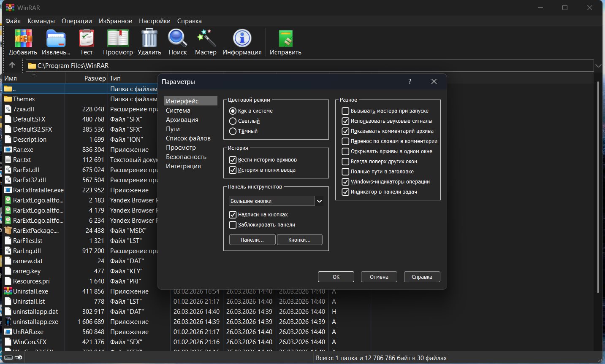The height and width of the screenshot is (364, 605).
Task: Switch to the Архивация settings section
Action: 182,120
